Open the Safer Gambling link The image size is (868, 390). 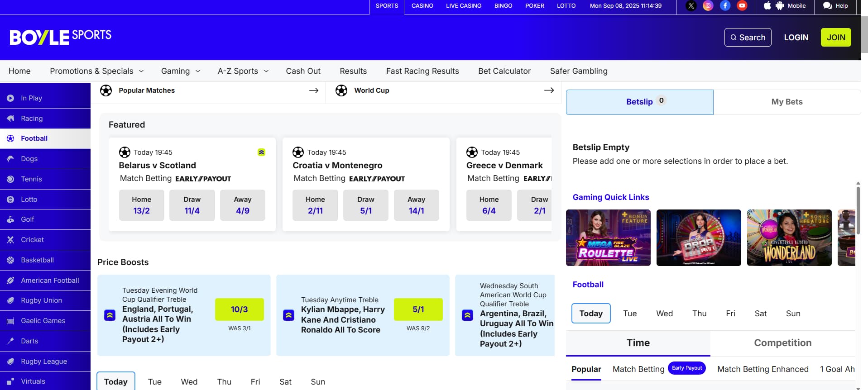coord(579,71)
